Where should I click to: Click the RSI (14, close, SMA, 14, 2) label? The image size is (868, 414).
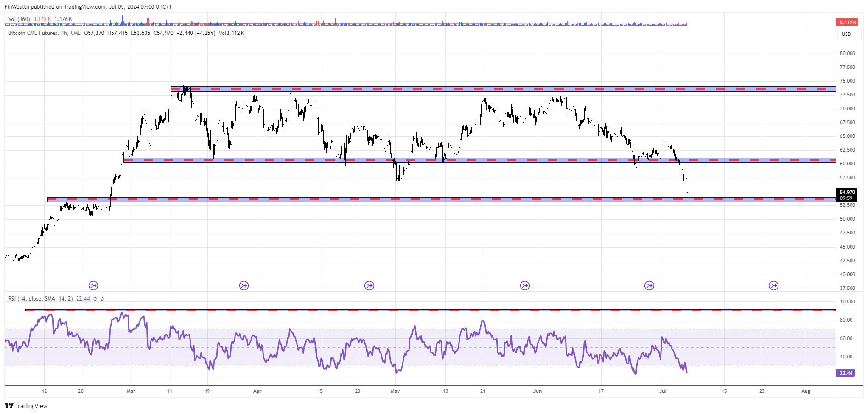pyautogui.click(x=40, y=299)
